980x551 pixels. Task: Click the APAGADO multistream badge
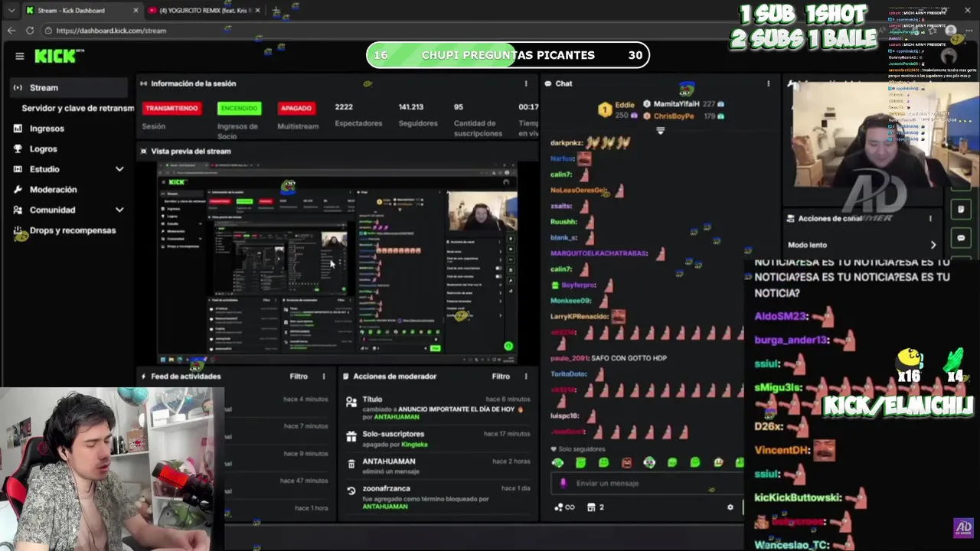coord(296,108)
